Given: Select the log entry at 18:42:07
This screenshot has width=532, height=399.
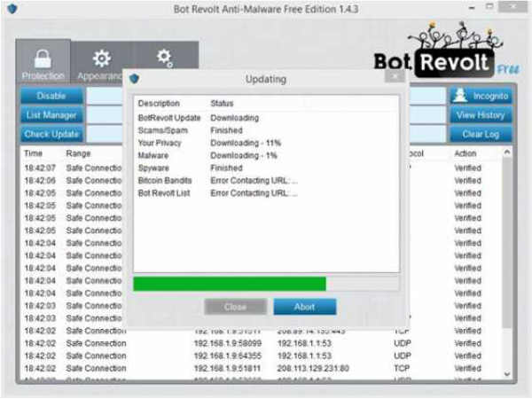Looking at the screenshot, I should point(262,168).
